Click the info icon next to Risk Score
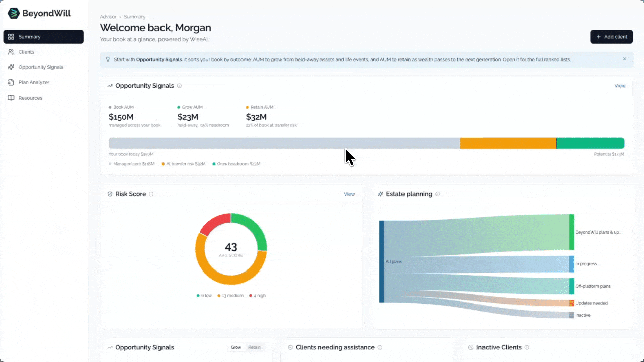Screen dimensions: 644x362 [x=151, y=194]
